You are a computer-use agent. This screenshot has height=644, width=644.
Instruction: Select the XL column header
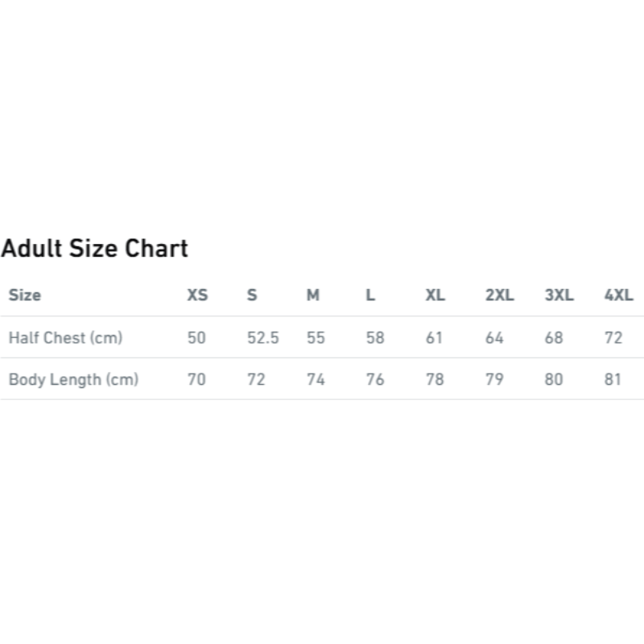point(435,295)
